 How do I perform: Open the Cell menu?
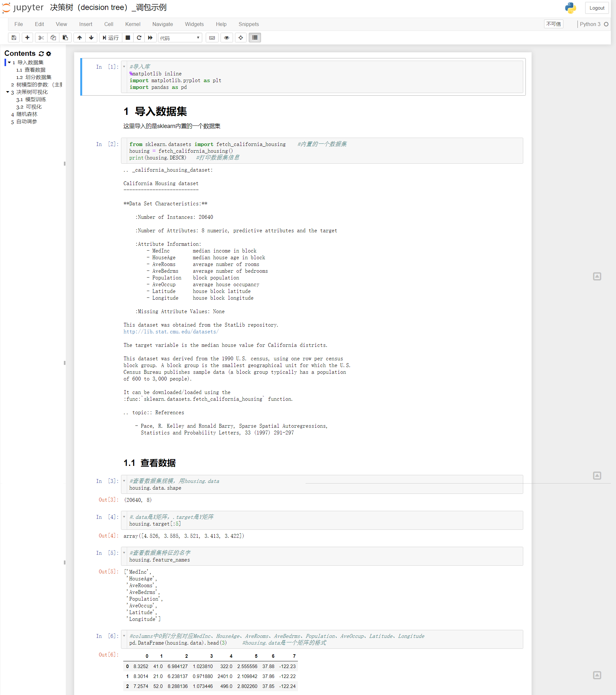(109, 24)
